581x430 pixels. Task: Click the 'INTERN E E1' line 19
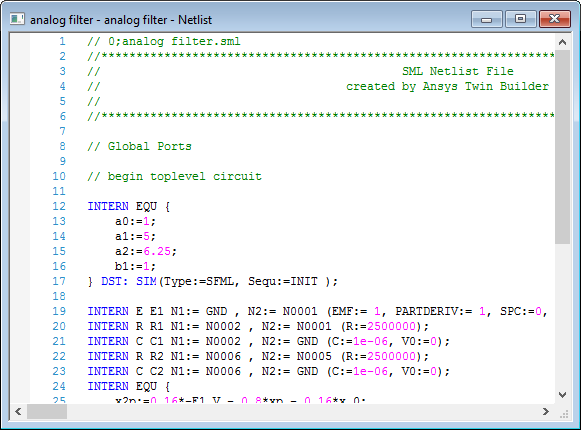[x=317, y=311]
